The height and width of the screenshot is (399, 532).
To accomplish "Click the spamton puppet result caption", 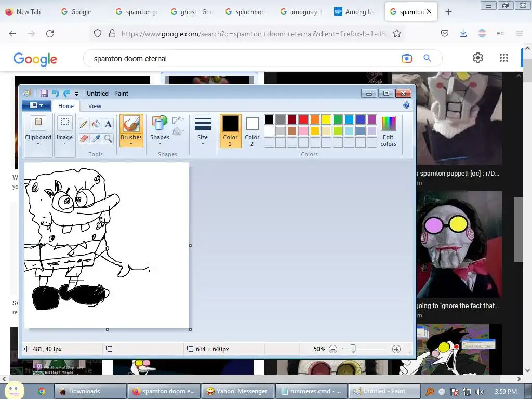I will click(458, 174).
